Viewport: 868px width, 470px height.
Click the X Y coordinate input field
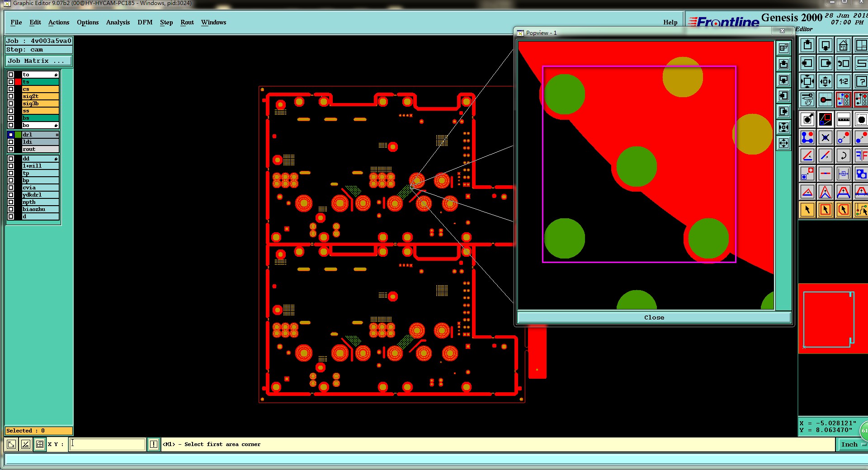(x=108, y=444)
